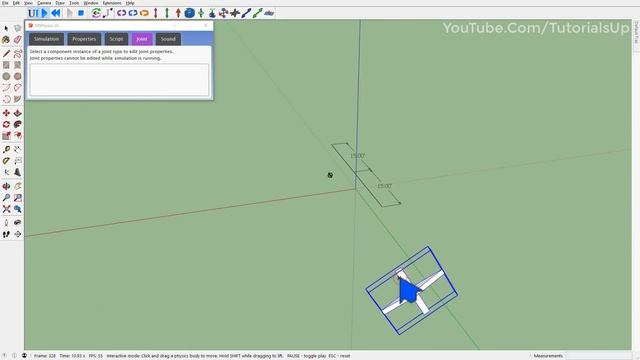Pick the Tape Measure tool

6,150
